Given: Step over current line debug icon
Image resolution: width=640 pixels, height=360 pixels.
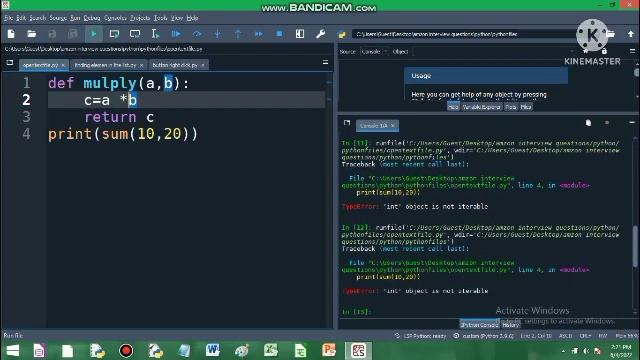Looking at the screenshot, I should (197, 34).
